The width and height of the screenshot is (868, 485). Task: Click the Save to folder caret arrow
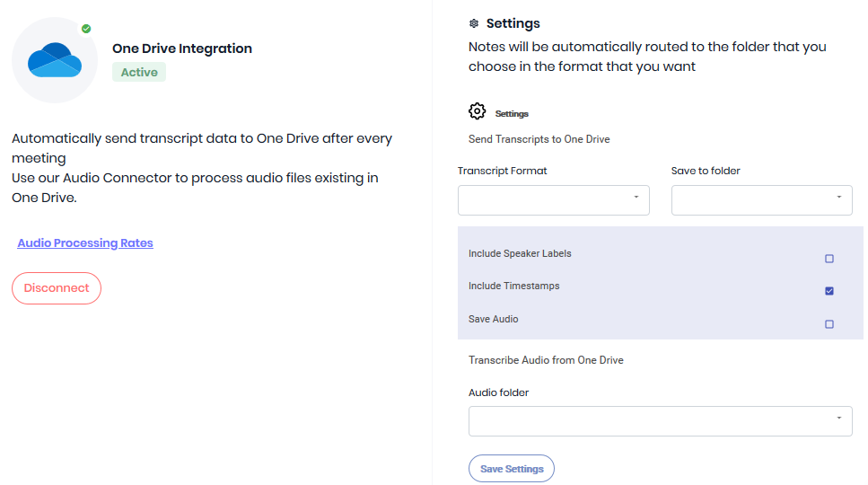(839, 197)
